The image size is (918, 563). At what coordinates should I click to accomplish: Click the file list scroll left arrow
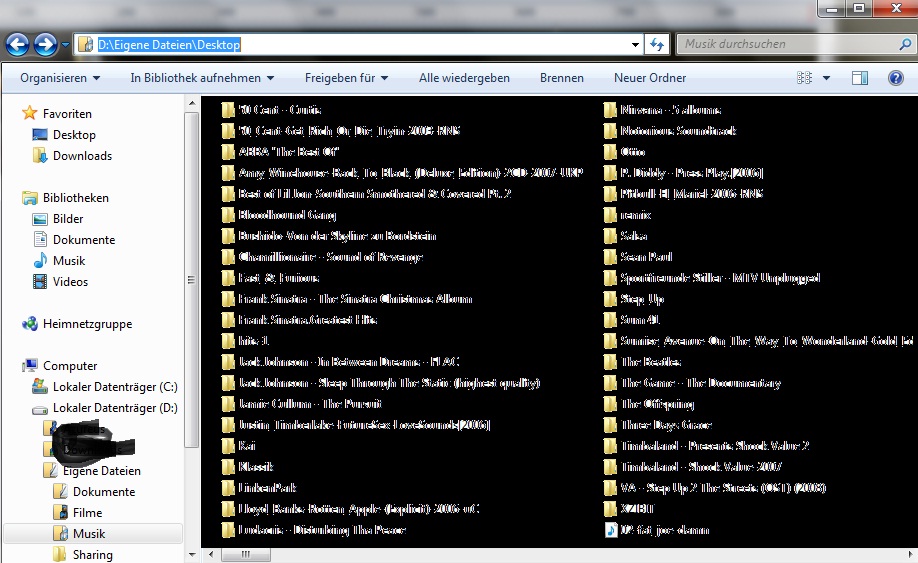[x=211, y=554]
